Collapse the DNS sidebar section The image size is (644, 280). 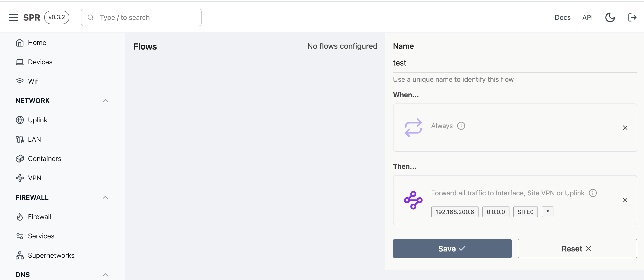click(105, 275)
